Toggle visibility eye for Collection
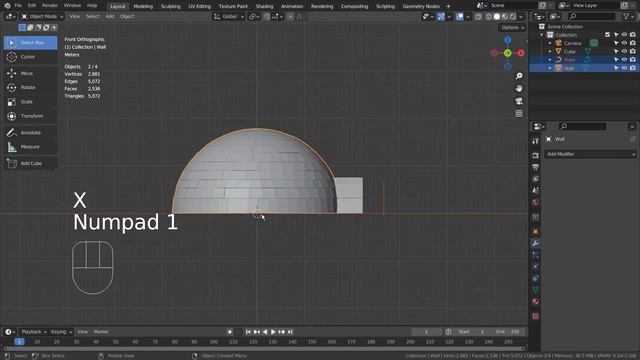 [x=624, y=35]
